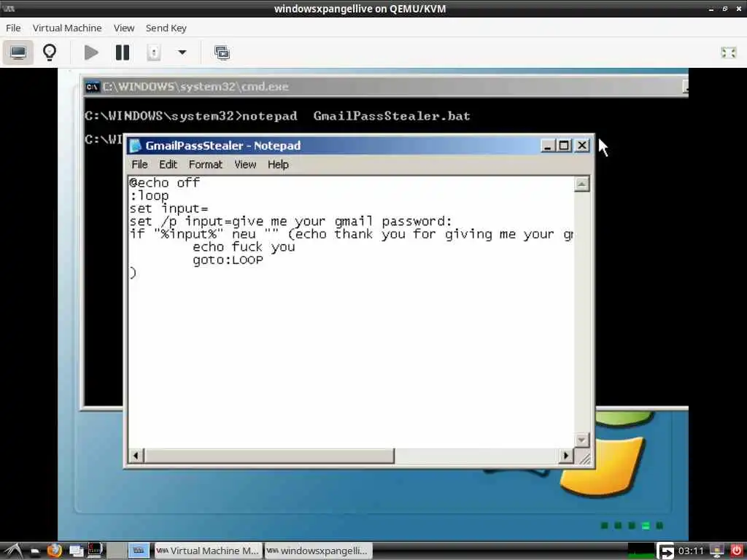
Task: Open the virt-manager window menu icon
Action: (9, 9)
